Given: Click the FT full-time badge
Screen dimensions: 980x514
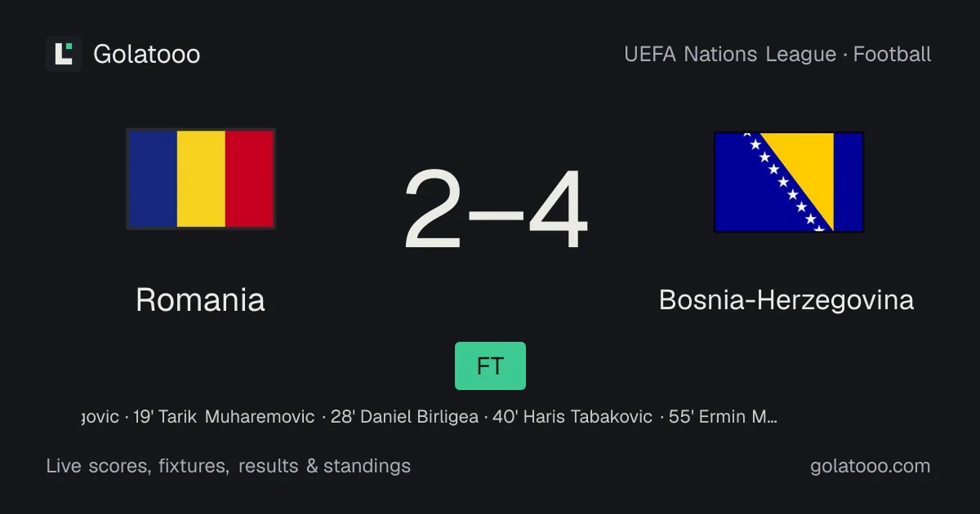Looking at the screenshot, I should click(x=490, y=366).
